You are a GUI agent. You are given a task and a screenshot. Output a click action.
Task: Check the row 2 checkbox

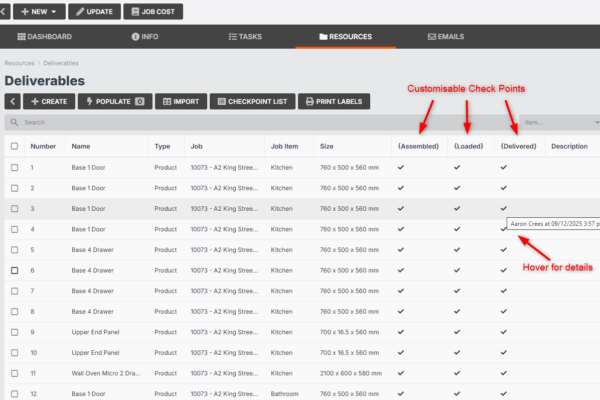tap(15, 188)
